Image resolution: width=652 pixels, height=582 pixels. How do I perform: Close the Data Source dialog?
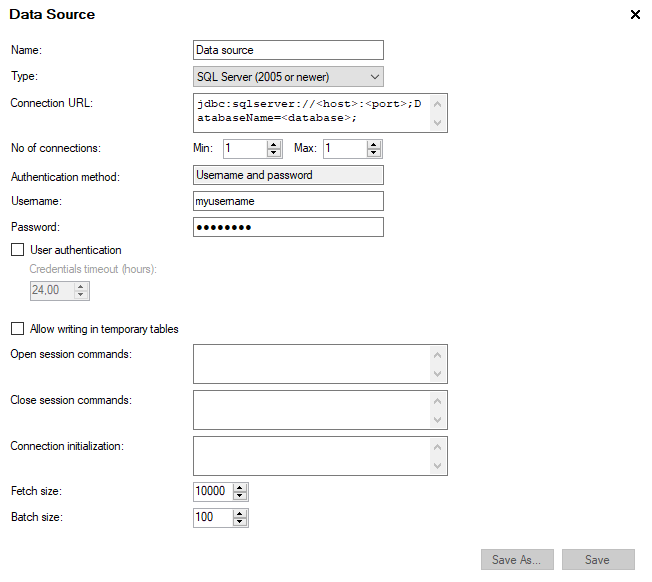pos(635,15)
